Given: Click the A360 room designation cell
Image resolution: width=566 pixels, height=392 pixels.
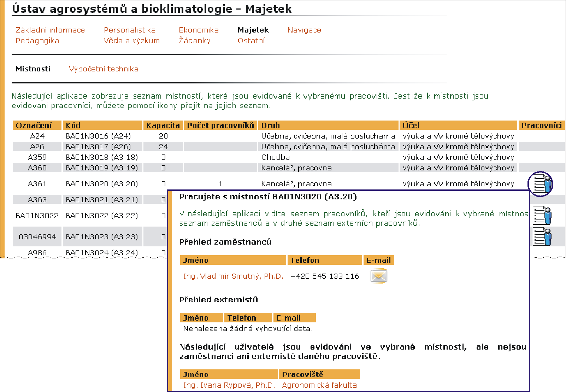Looking at the screenshot, I should [x=37, y=168].
